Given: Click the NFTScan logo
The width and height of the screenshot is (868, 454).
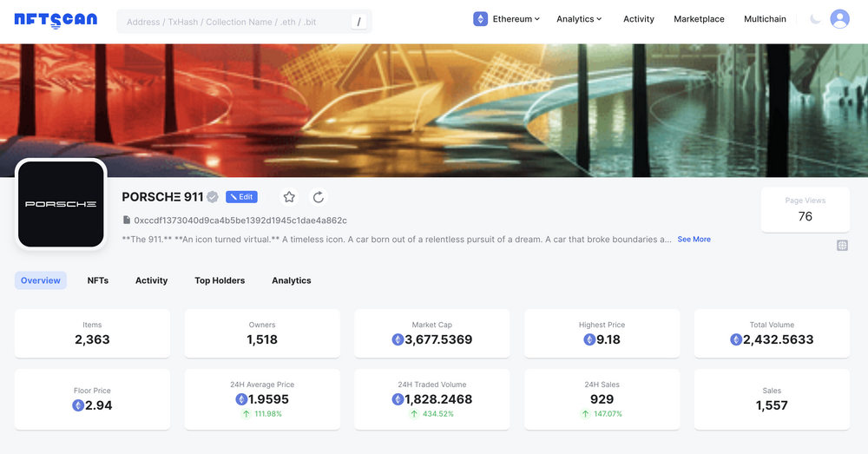Looking at the screenshot, I should click(56, 19).
